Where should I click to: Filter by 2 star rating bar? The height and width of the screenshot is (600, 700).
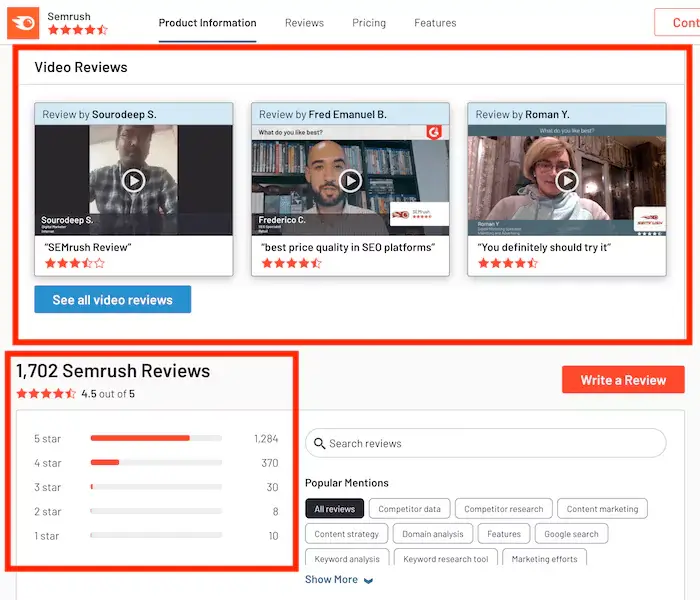pyautogui.click(x=156, y=511)
